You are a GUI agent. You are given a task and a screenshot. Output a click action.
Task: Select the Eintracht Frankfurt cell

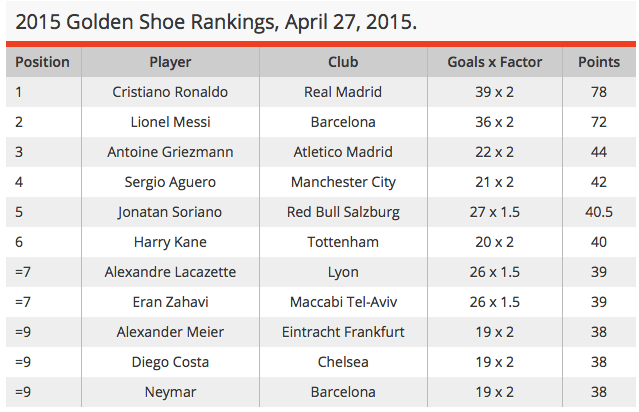click(343, 332)
